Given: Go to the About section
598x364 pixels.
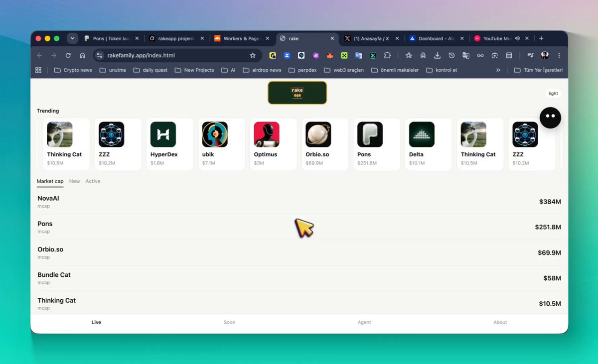Looking at the screenshot, I should tap(500, 322).
